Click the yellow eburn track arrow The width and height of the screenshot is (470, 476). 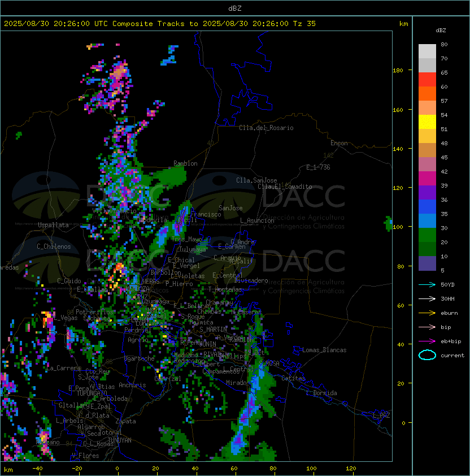pyautogui.click(x=427, y=313)
